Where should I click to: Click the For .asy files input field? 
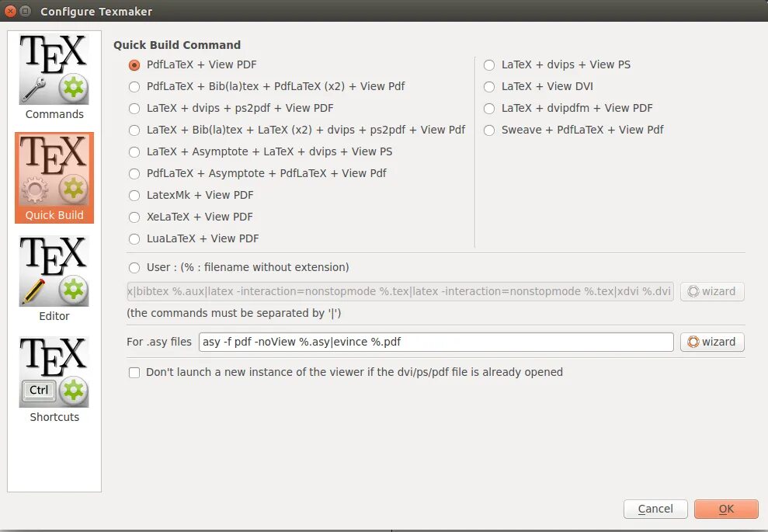click(436, 342)
